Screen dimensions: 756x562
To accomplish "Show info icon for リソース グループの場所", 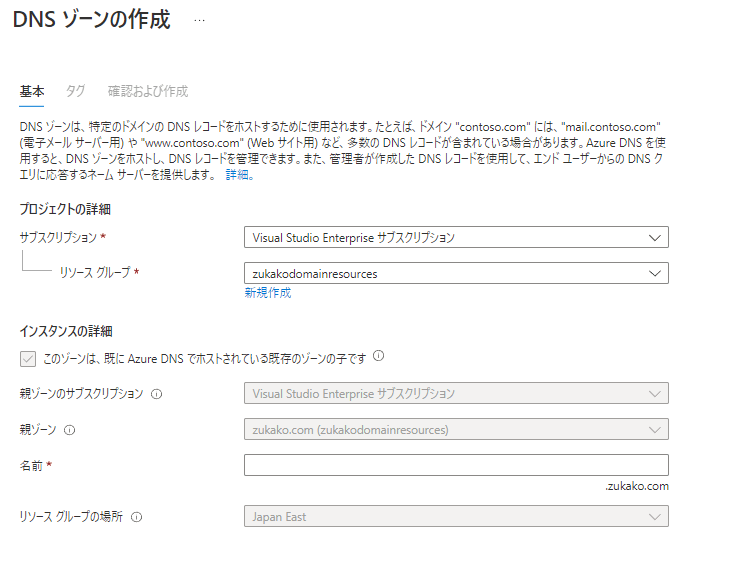I will 137,517.
